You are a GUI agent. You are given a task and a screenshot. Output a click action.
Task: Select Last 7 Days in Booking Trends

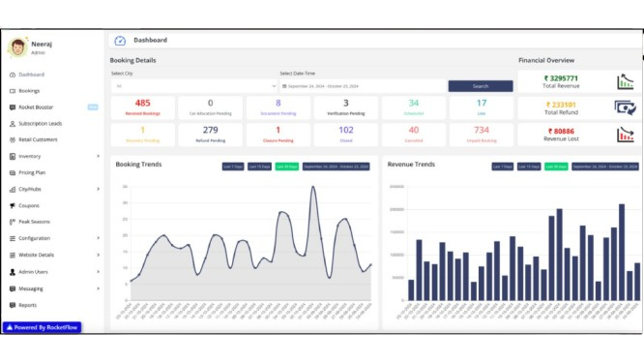(x=233, y=166)
